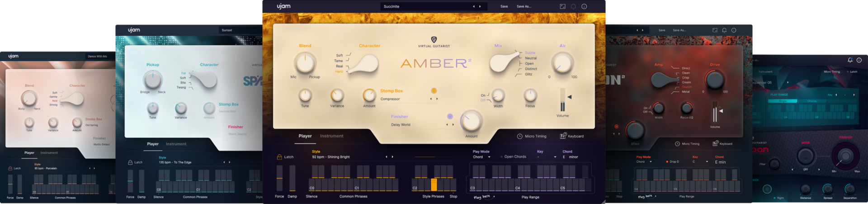Screen dimensions: 868x204
Task: Select previous Compressor stomp box arrow
Action: click(x=431, y=99)
